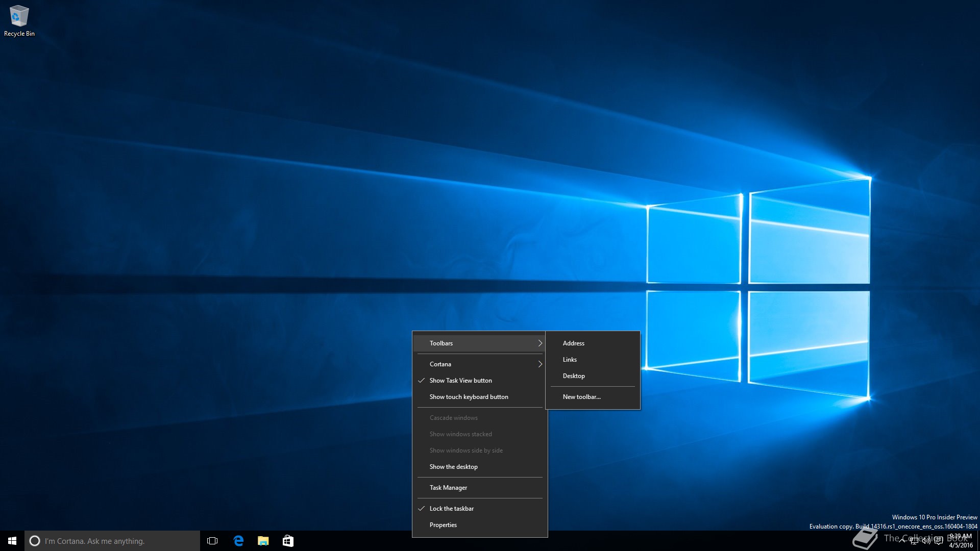This screenshot has width=980, height=551.
Task: Choose New toolbar... from submenu
Action: point(593,397)
